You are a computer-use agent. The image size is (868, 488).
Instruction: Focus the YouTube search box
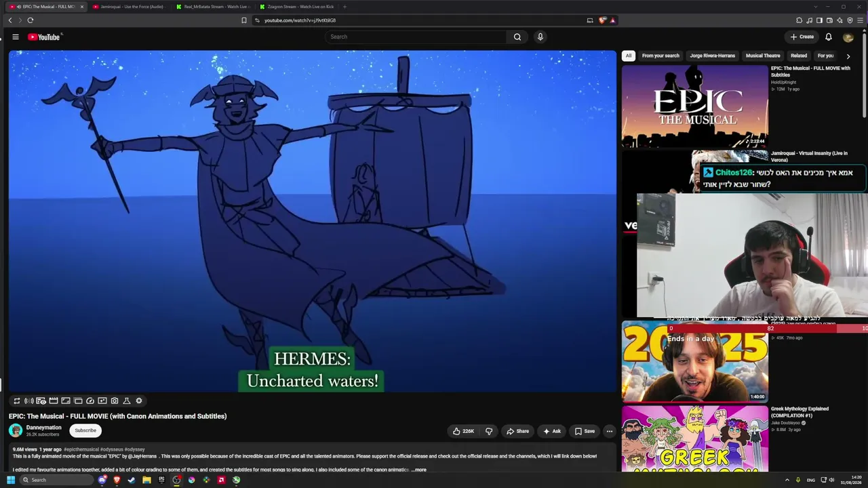pos(416,37)
